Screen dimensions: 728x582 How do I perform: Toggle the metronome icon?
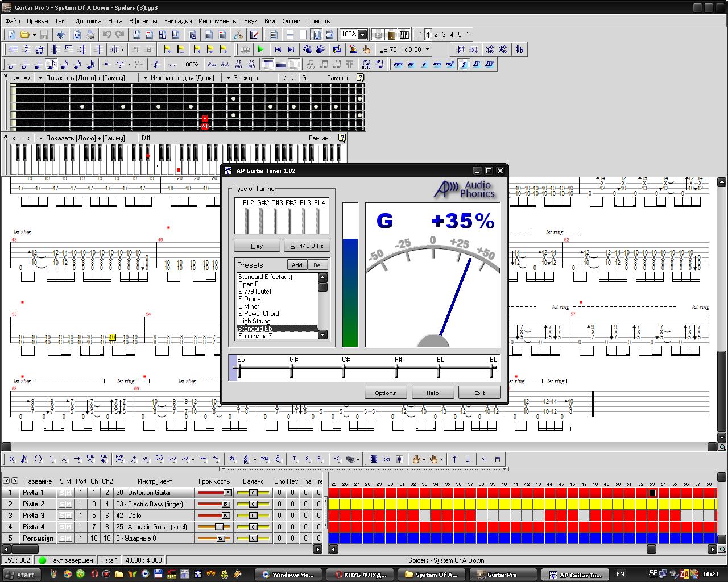coord(353,49)
